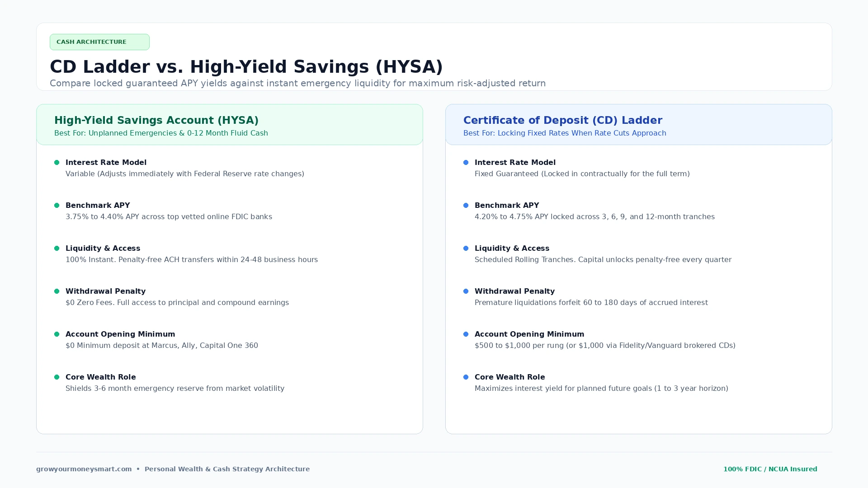Click HYSA 'Liquidity & Access' label
Viewport: 868px width, 488px height.
click(103, 249)
